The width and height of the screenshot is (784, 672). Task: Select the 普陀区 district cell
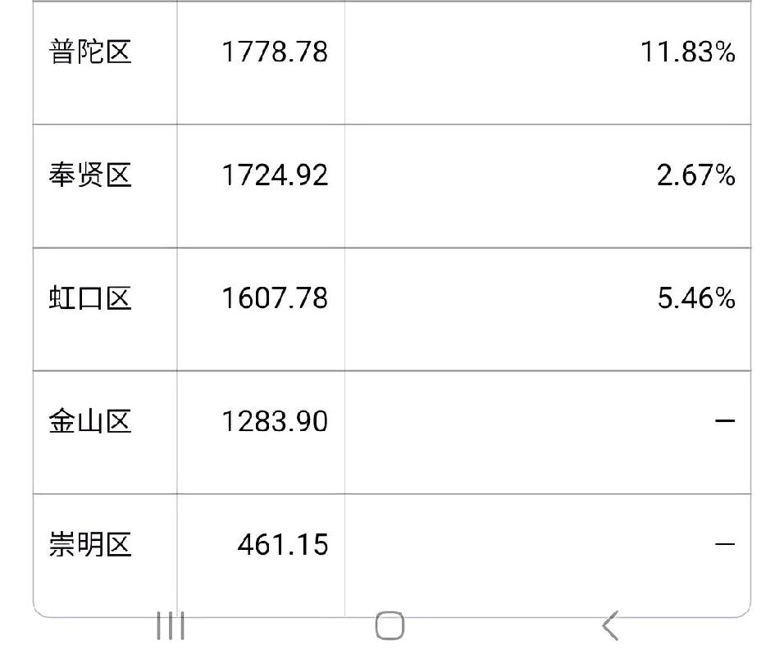[x=90, y=52]
